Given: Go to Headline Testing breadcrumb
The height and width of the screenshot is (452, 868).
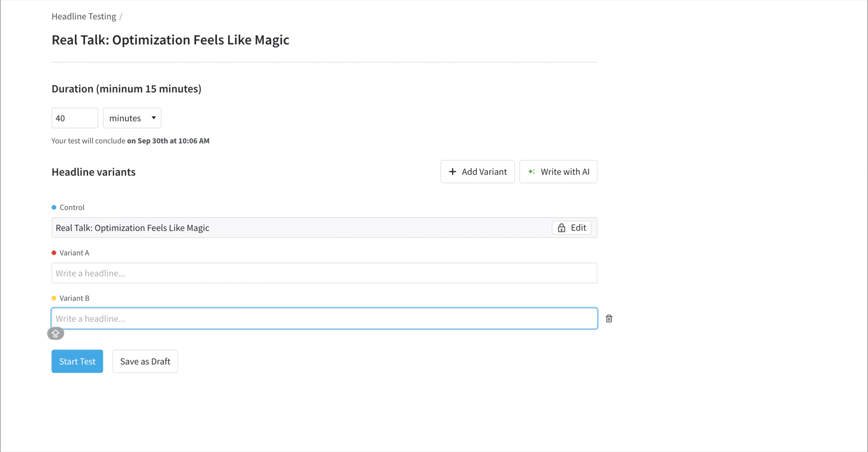Looking at the screenshot, I should [x=84, y=17].
